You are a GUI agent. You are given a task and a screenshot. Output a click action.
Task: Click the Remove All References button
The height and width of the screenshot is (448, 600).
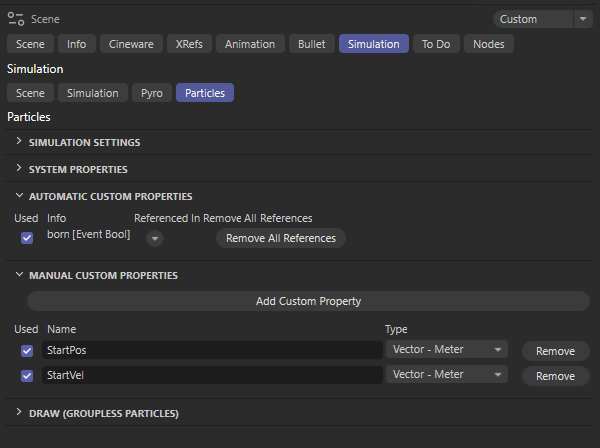(x=281, y=238)
